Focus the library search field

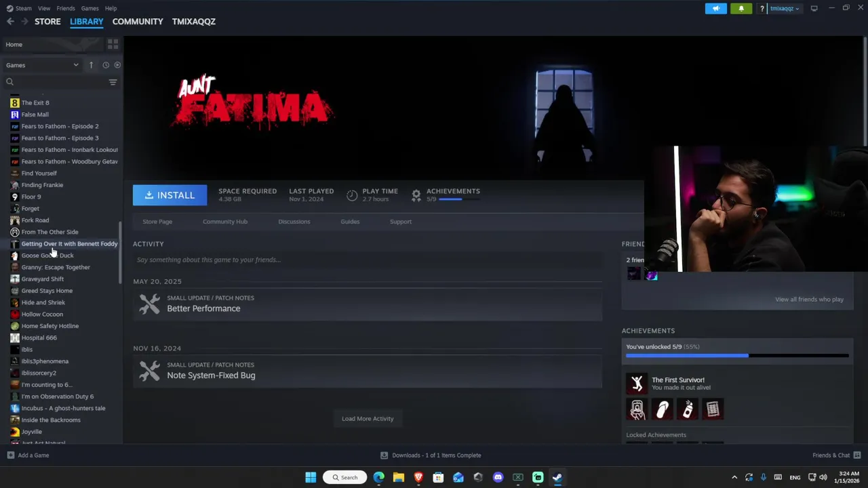pos(54,82)
